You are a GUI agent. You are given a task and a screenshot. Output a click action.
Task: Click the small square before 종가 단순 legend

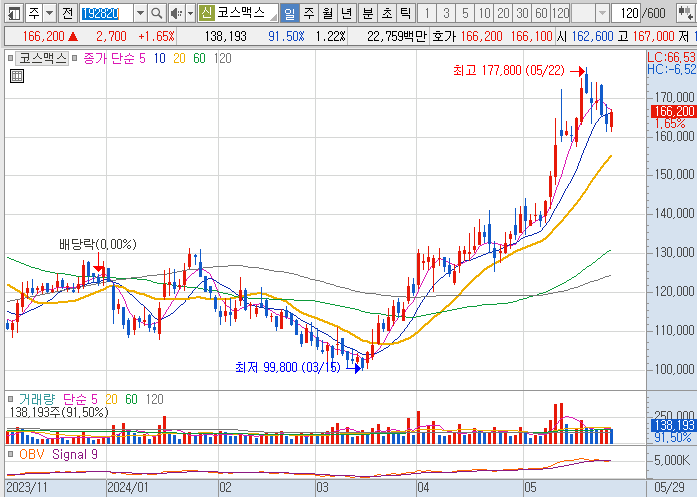[x=75, y=58]
